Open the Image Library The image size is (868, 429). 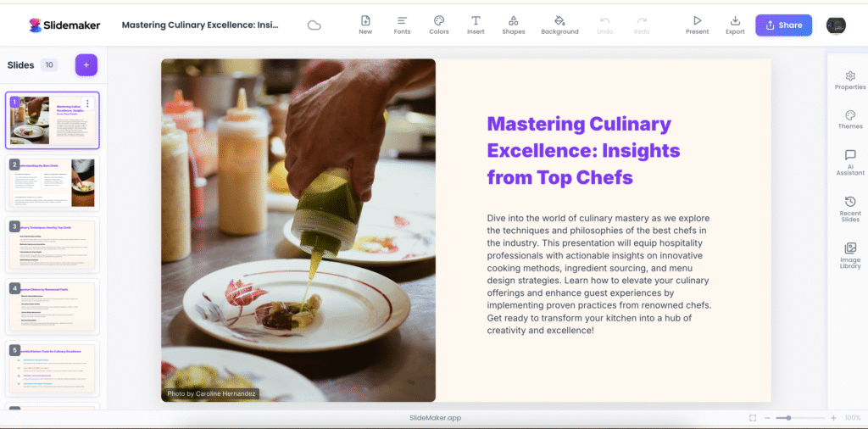coord(850,254)
